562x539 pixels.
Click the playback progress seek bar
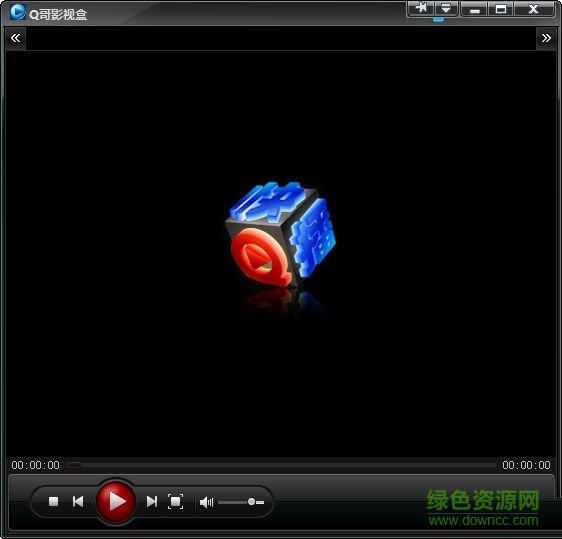[281, 465]
